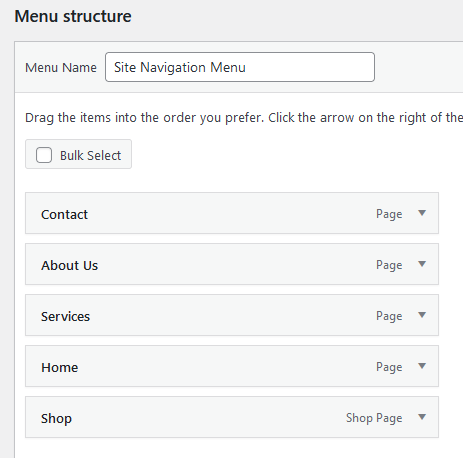The width and height of the screenshot is (463, 458).
Task: Expand the Home menu item arrow
Action: (x=422, y=366)
